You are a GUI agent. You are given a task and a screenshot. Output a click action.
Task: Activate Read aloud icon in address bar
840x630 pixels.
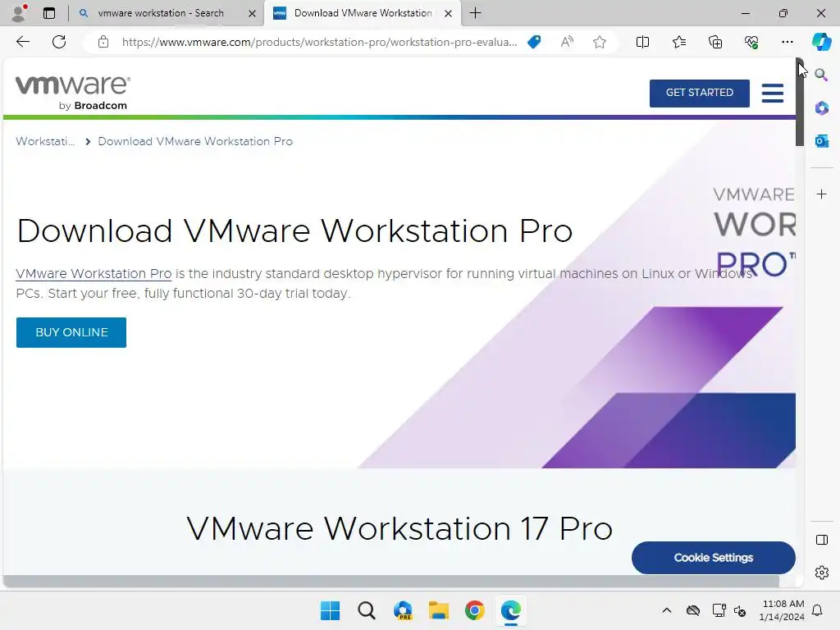567,42
